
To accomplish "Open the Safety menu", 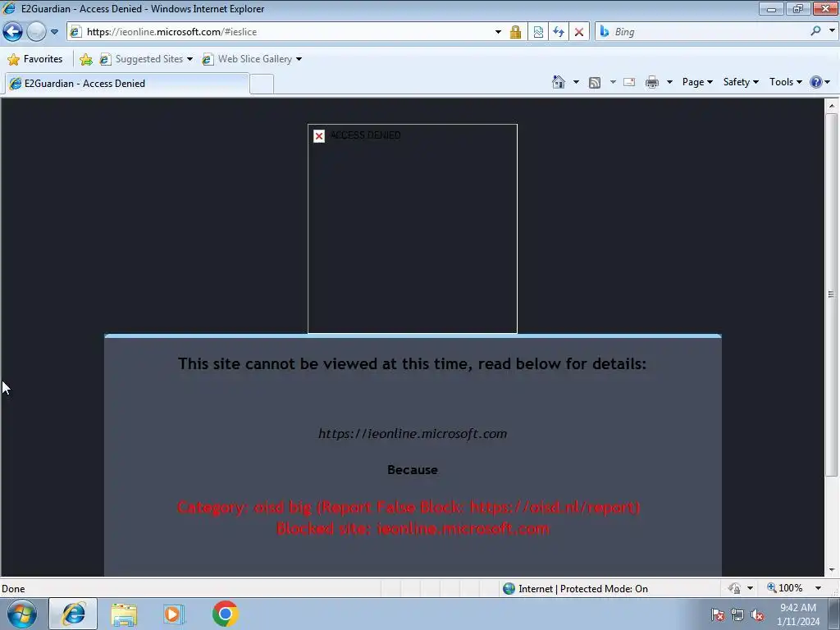I will (x=741, y=82).
